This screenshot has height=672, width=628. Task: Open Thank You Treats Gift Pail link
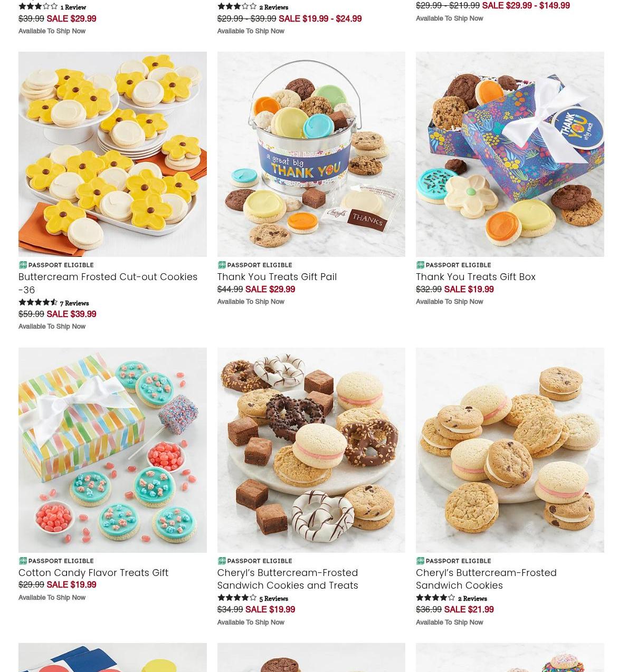point(277,277)
